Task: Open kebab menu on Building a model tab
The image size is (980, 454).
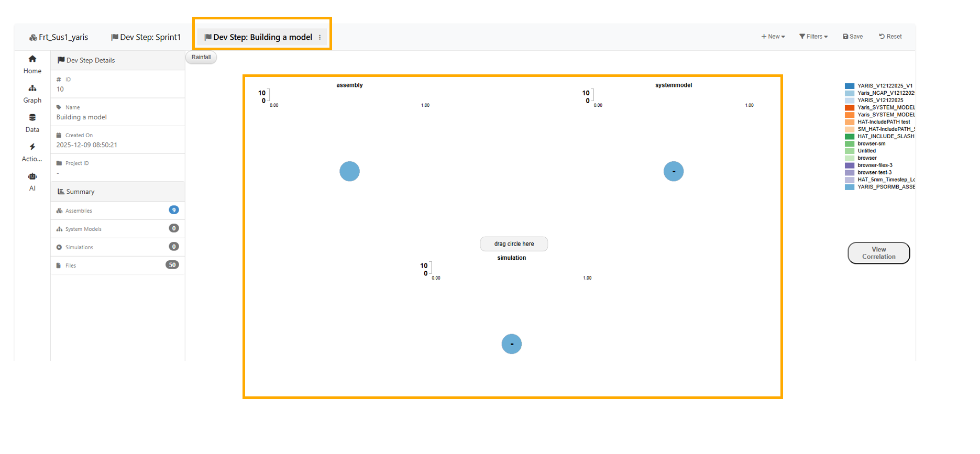Action: [320, 38]
